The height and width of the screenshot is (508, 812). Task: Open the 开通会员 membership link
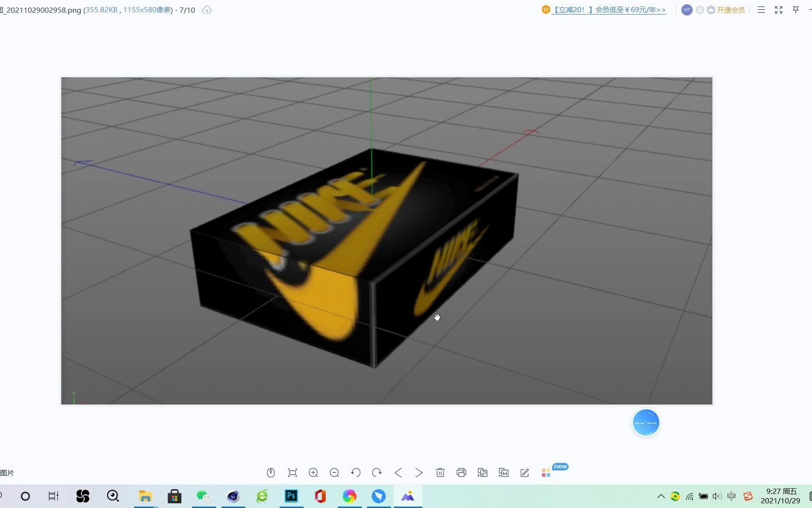click(x=730, y=9)
